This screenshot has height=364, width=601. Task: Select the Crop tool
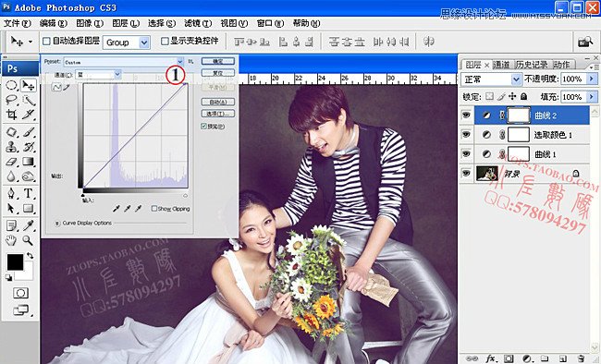tap(11, 115)
